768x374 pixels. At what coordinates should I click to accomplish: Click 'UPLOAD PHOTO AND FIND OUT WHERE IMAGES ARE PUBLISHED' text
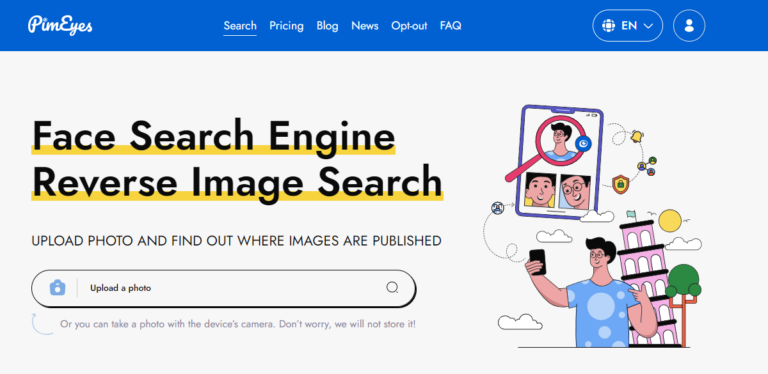237,241
